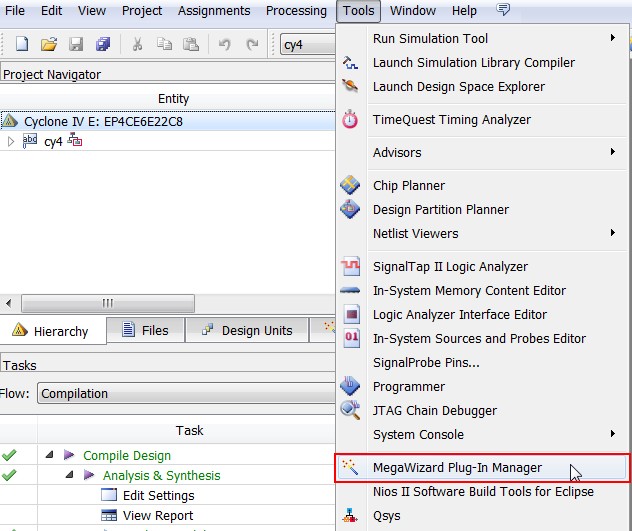Switch to the Files tab
This screenshot has width=632, height=531.
click(x=145, y=331)
